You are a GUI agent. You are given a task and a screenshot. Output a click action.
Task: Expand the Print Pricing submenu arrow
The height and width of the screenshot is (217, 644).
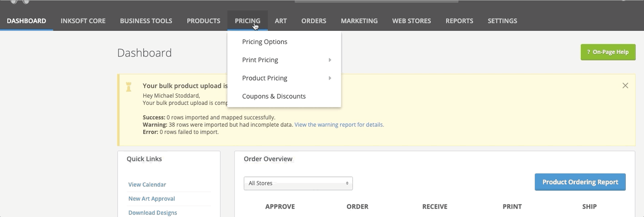(x=329, y=60)
